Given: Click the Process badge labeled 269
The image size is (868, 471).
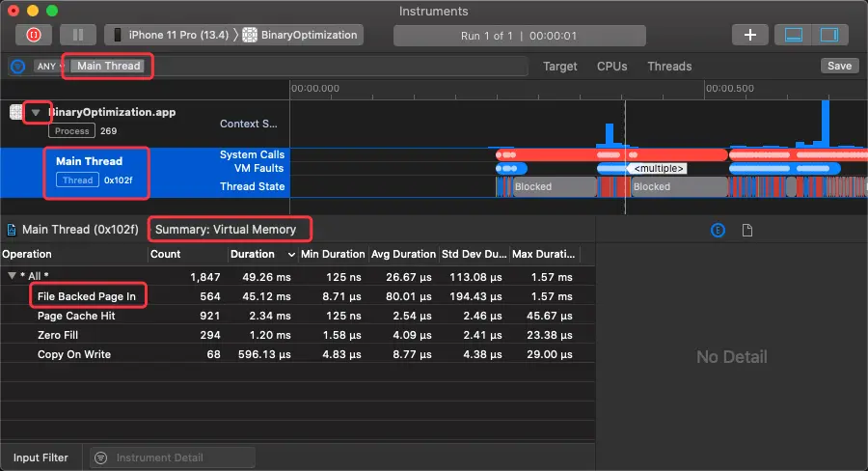Looking at the screenshot, I should coord(72,130).
